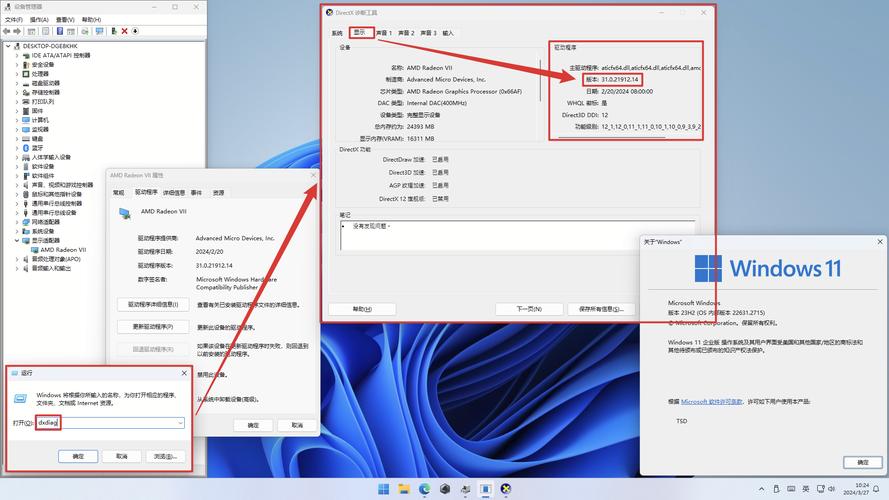Screen dimensions: 889x500
Task: Open the notification bell in taskbar
Action: (877, 489)
